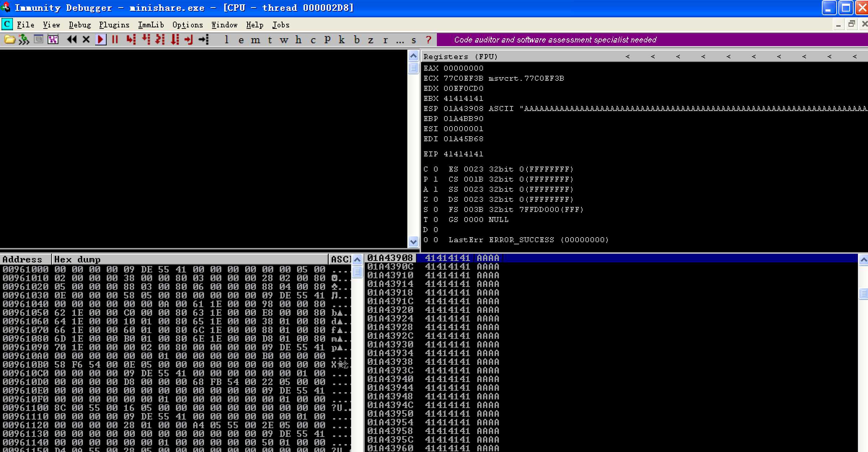
Task: Click the Execute till return icon
Action: [x=189, y=40]
